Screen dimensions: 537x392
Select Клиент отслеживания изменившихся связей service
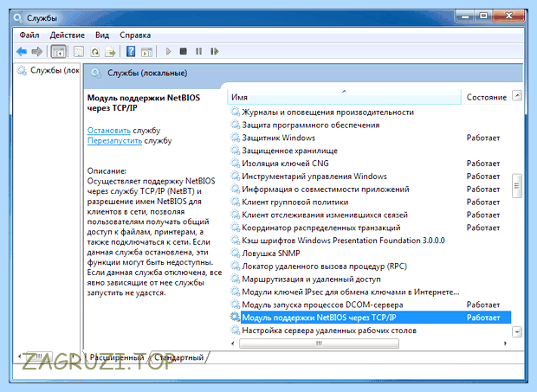click(325, 215)
